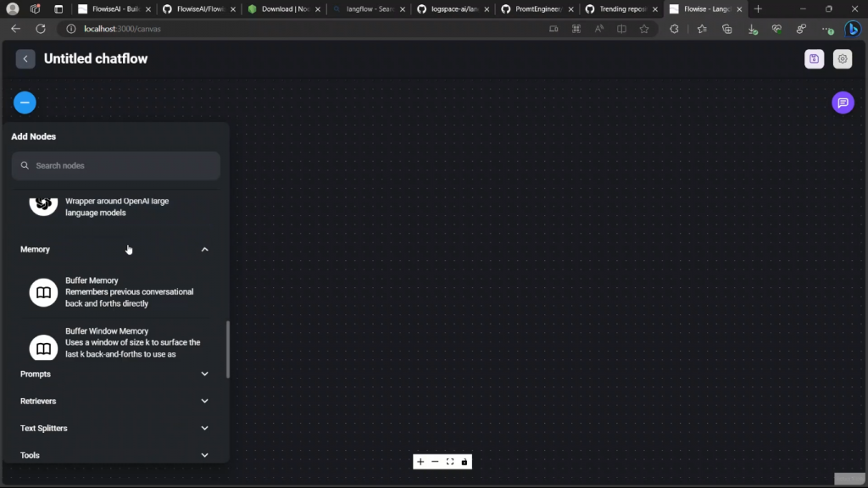Open chatflow settings gear icon
The image size is (868, 488).
tap(842, 58)
